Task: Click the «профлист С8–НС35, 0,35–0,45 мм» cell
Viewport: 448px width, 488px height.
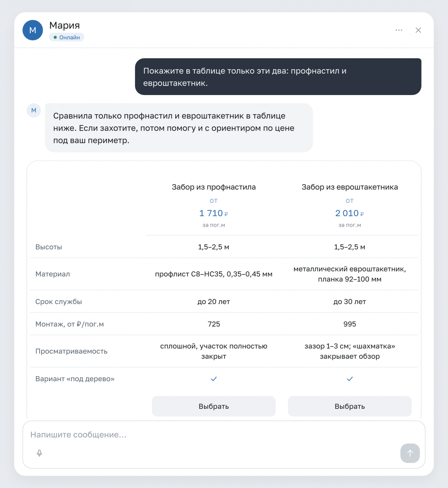Action: tap(214, 274)
